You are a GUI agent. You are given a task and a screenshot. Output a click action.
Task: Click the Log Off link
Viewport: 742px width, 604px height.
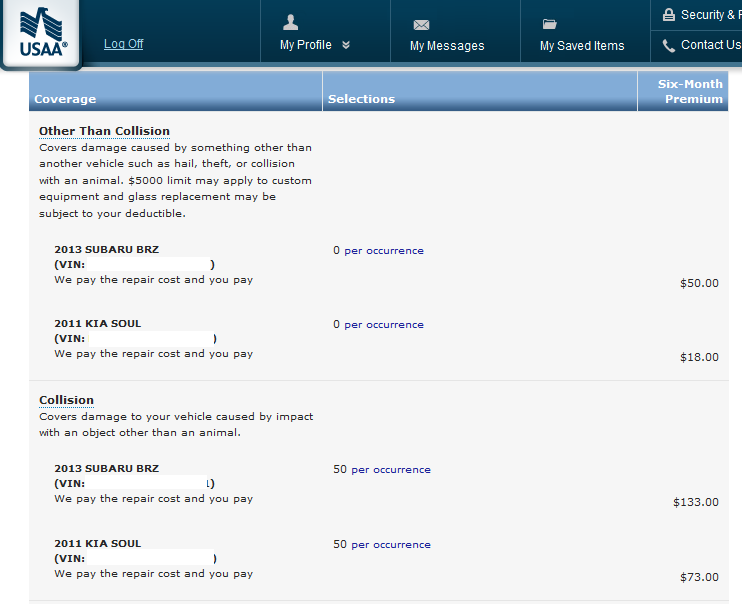click(x=124, y=44)
